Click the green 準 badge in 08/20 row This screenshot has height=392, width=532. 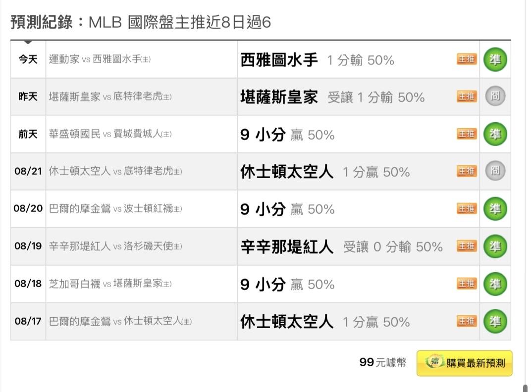coord(495,209)
